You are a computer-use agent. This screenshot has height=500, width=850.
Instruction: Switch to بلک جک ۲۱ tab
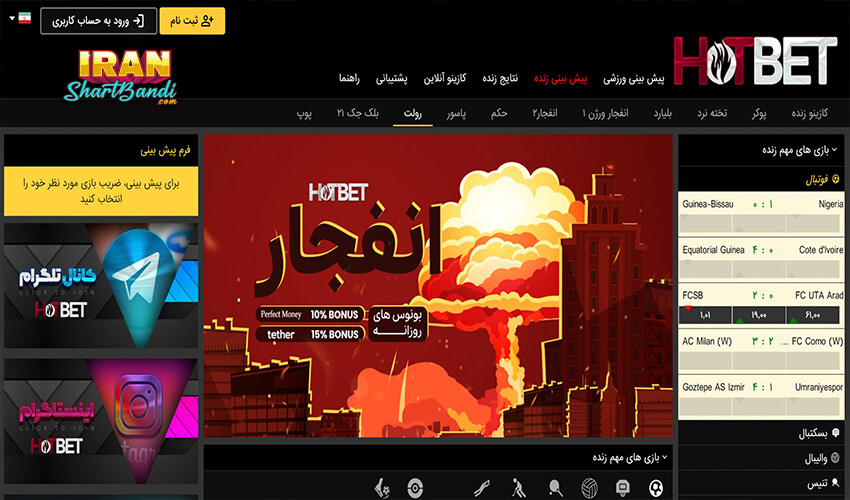[358, 113]
